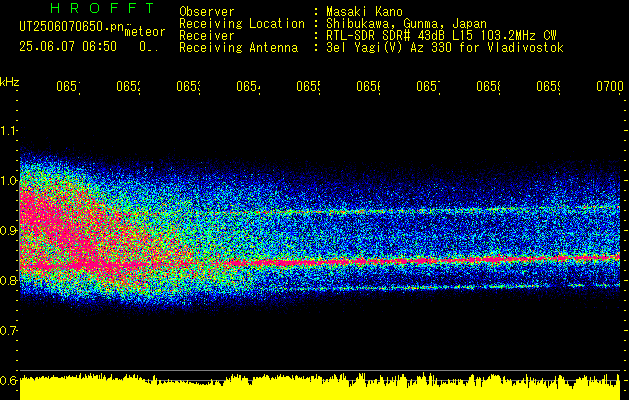Click the kHz axis unit label
The image size is (629, 400).
point(10,82)
